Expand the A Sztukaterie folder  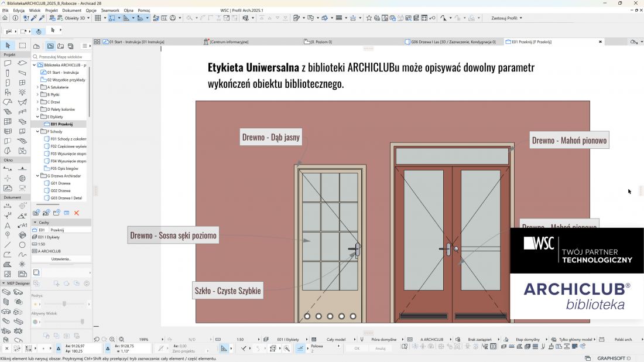point(38,87)
